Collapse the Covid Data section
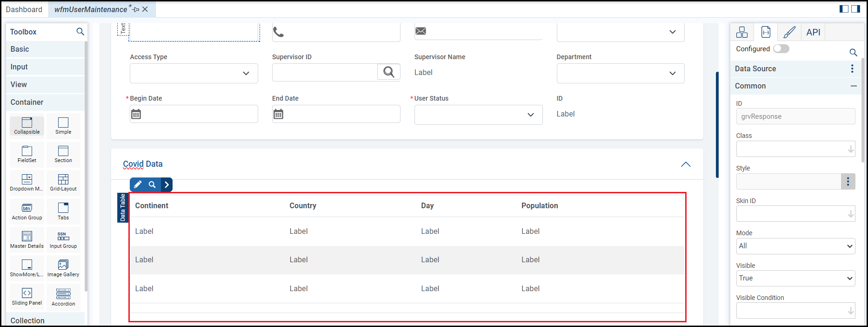 pos(686,164)
